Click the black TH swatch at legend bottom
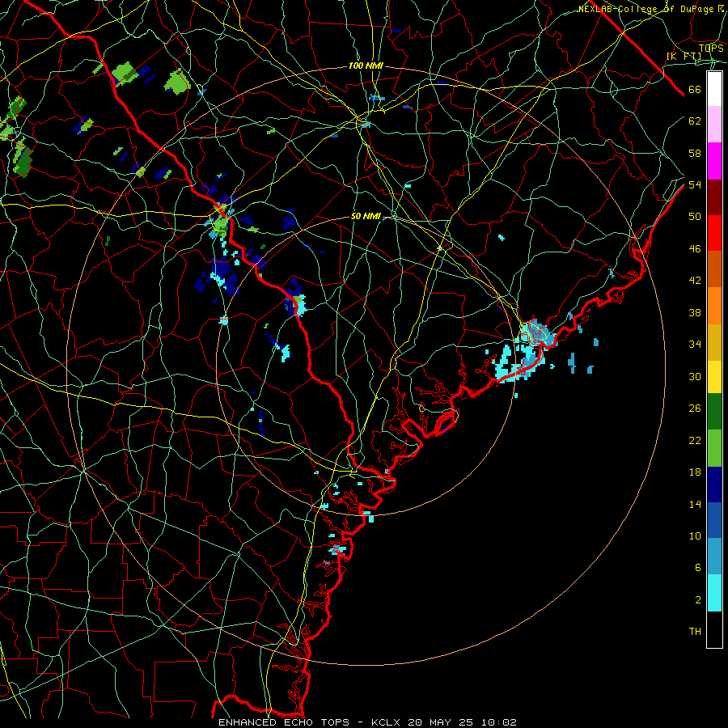Screen dimensions: 728x728 (x=714, y=629)
